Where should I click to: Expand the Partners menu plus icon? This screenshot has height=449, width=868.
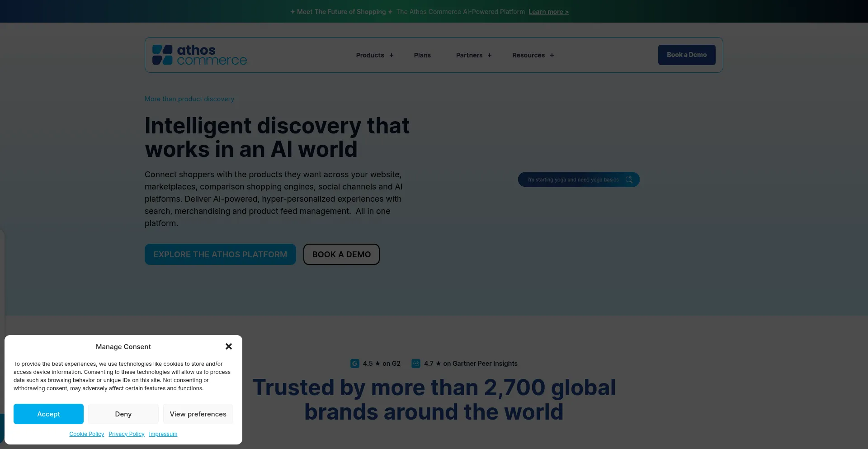490,55
